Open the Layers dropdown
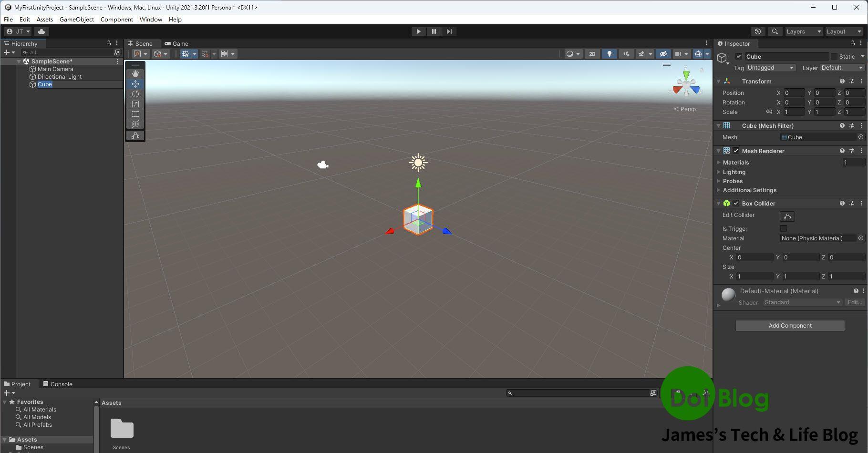This screenshot has height=453, width=868. click(x=804, y=31)
